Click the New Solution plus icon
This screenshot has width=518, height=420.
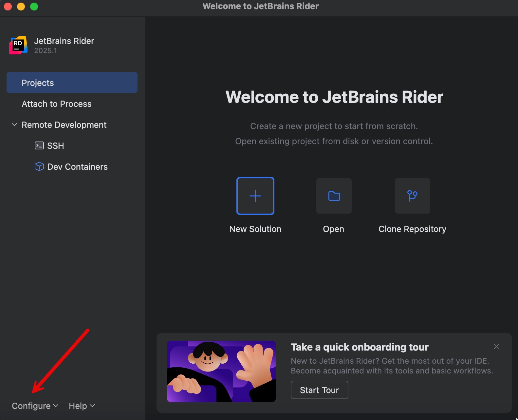[x=255, y=196]
